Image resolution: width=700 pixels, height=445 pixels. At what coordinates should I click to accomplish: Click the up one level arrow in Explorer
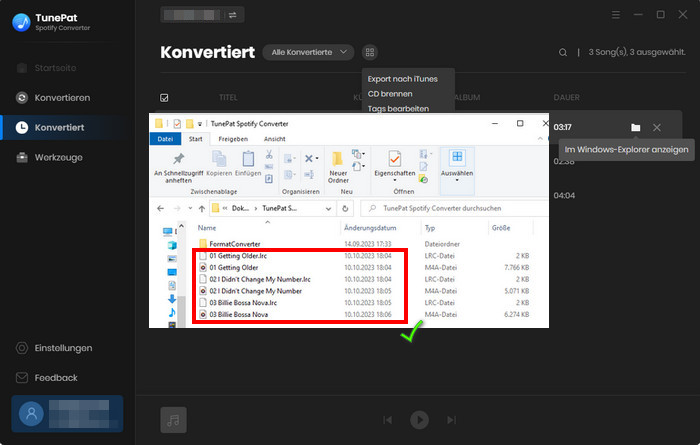[x=202, y=208]
